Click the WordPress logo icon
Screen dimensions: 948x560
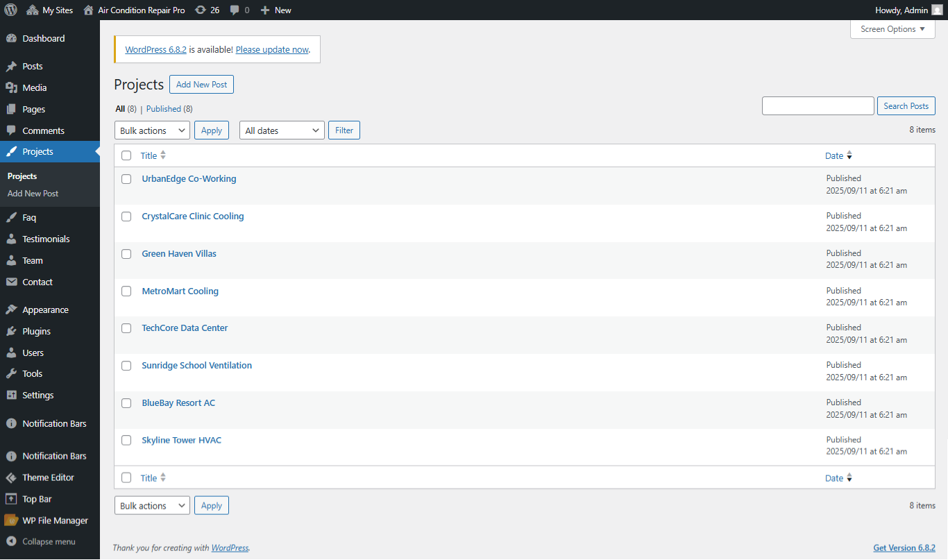tap(11, 10)
